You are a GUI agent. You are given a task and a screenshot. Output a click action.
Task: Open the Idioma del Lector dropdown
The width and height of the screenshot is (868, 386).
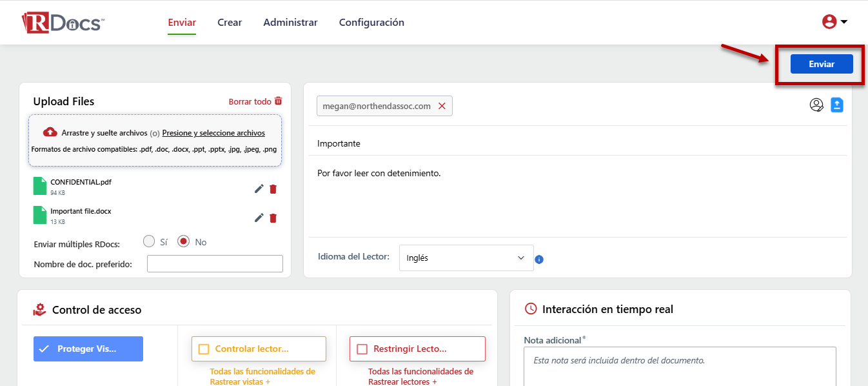(x=466, y=258)
